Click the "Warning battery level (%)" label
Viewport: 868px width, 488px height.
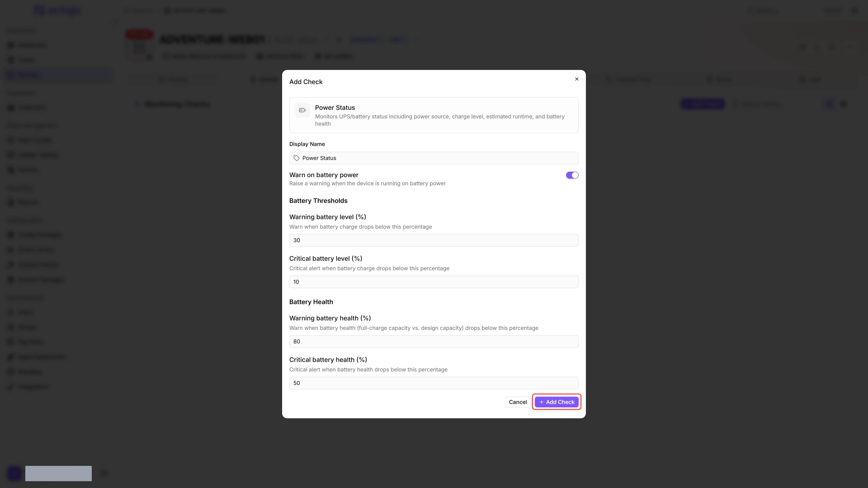(x=328, y=217)
